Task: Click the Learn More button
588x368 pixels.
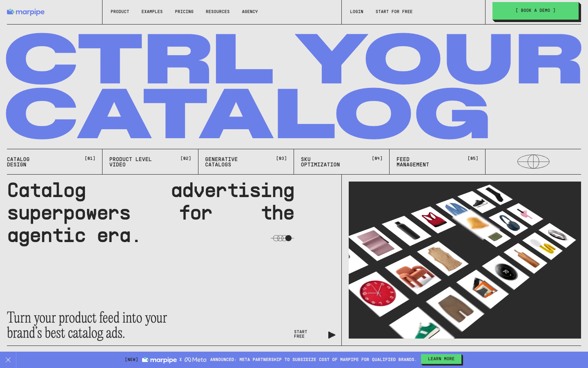Action: tap(441, 359)
